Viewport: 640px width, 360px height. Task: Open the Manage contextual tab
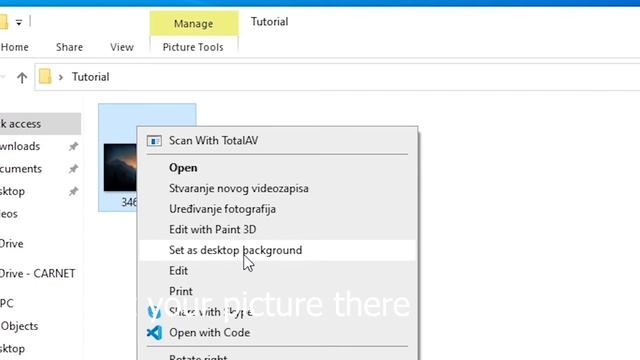[x=194, y=24]
